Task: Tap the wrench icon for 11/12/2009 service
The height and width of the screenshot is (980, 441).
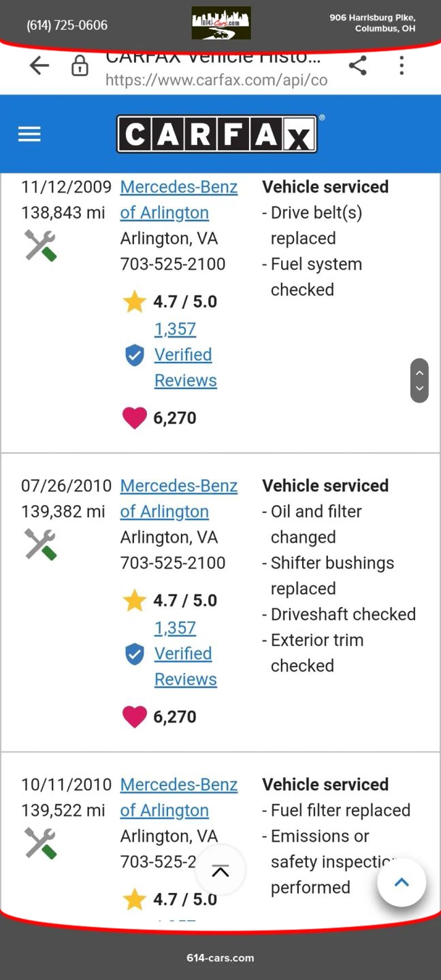Action: 40,245
